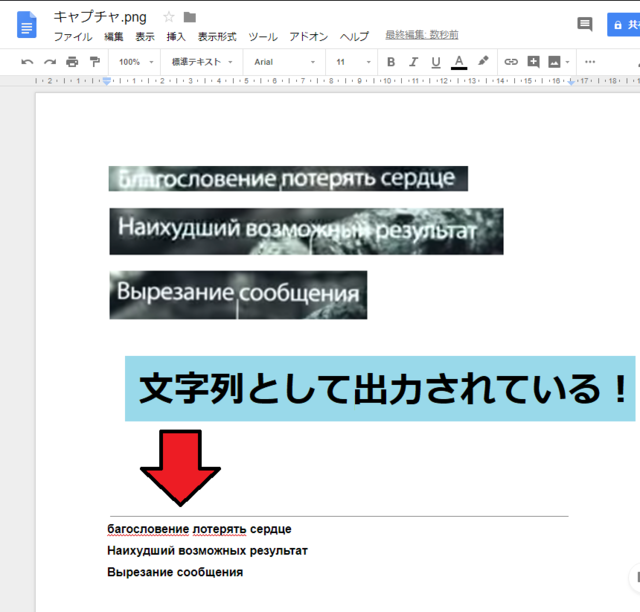Open the ツール menu
The image size is (640, 612).
(263, 37)
